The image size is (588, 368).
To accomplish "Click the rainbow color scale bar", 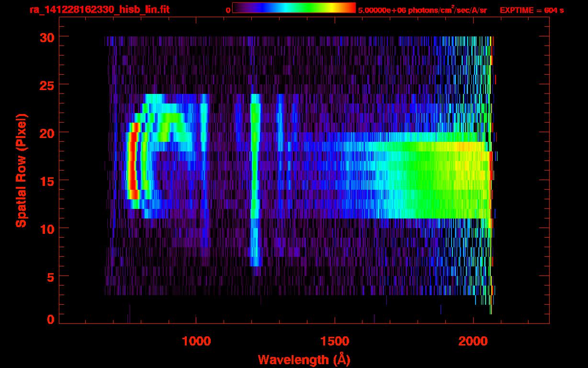I will 294,8.
